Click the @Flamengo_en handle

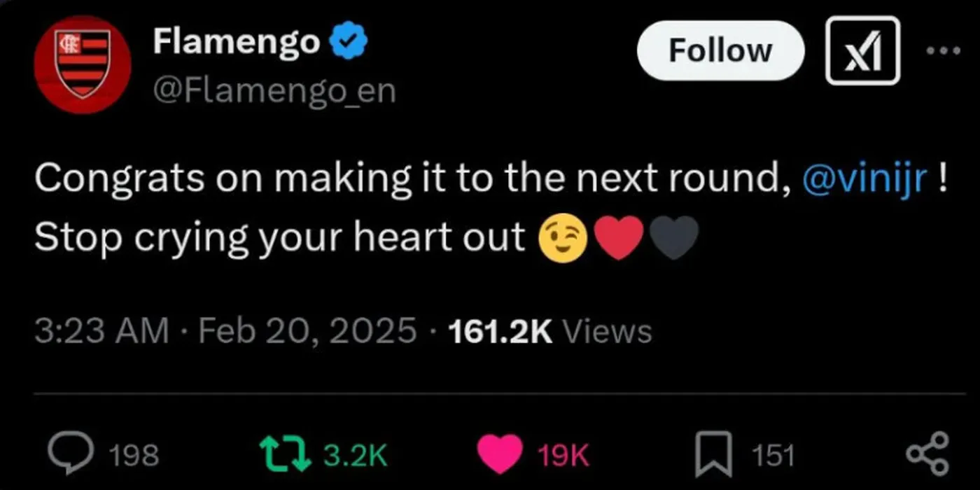274,91
